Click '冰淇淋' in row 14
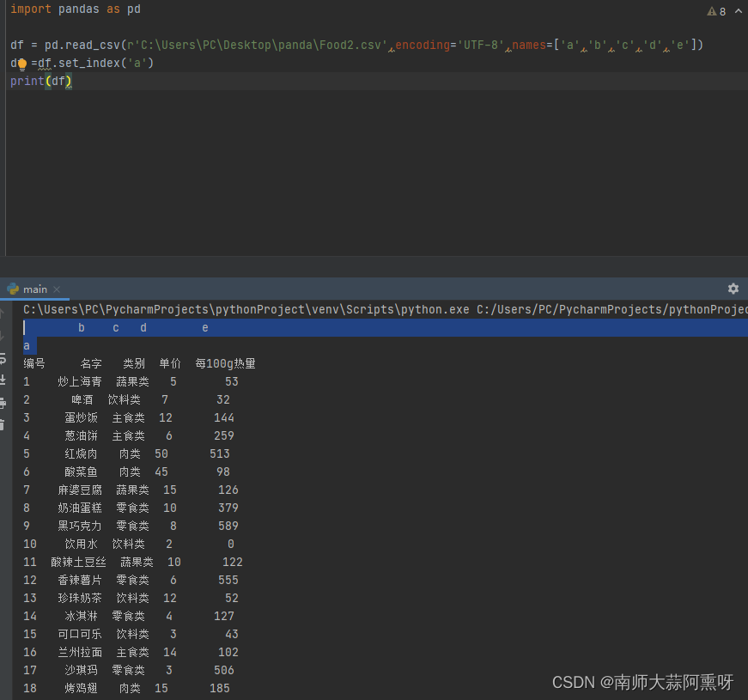The image size is (748, 700). tap(81, 617)
